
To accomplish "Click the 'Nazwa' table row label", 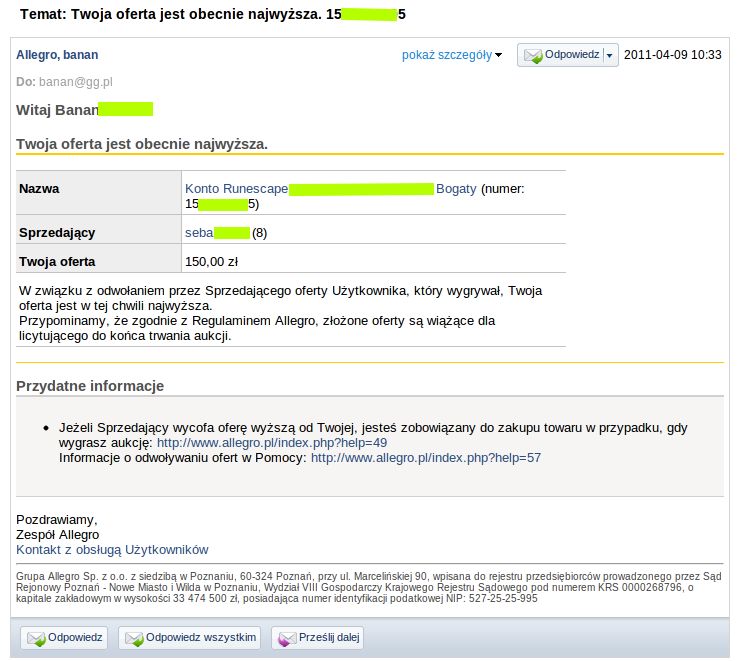I will pyautogui.click(x=39, y=189).
